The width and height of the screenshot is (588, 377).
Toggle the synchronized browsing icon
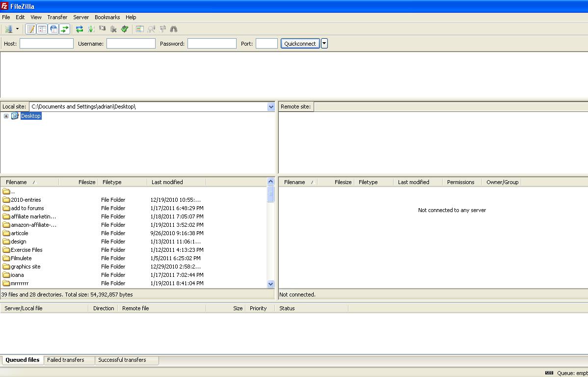click(162, 29)
